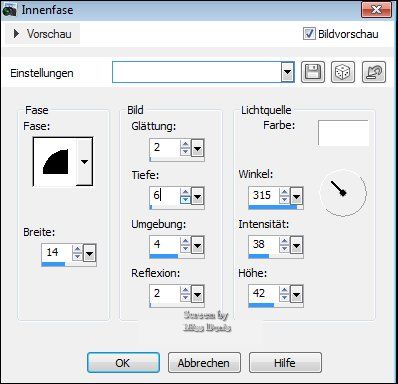Click the Tiefe value field showing 6
This screenshot has height=384, width=398.
[x=165, y=196]
